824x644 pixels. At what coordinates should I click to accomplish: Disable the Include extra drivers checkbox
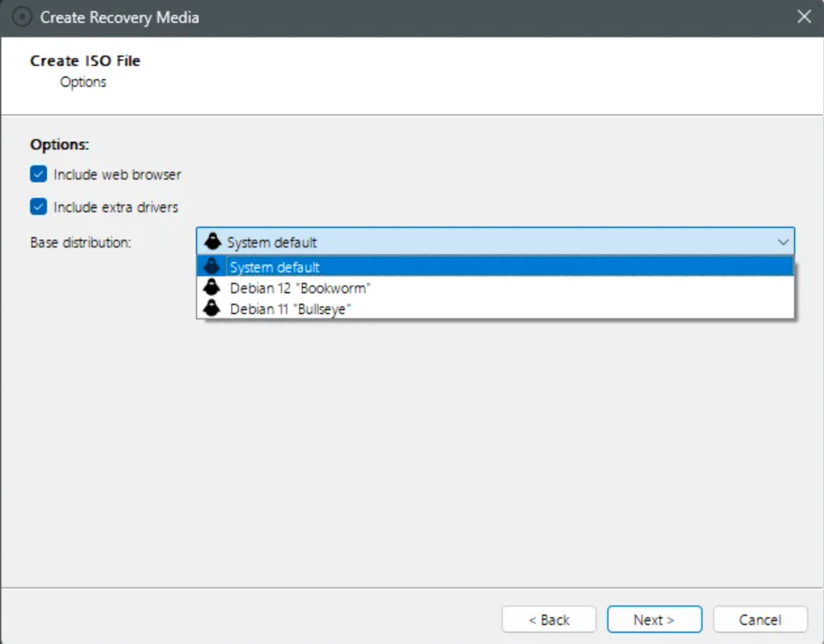point(39,207)
